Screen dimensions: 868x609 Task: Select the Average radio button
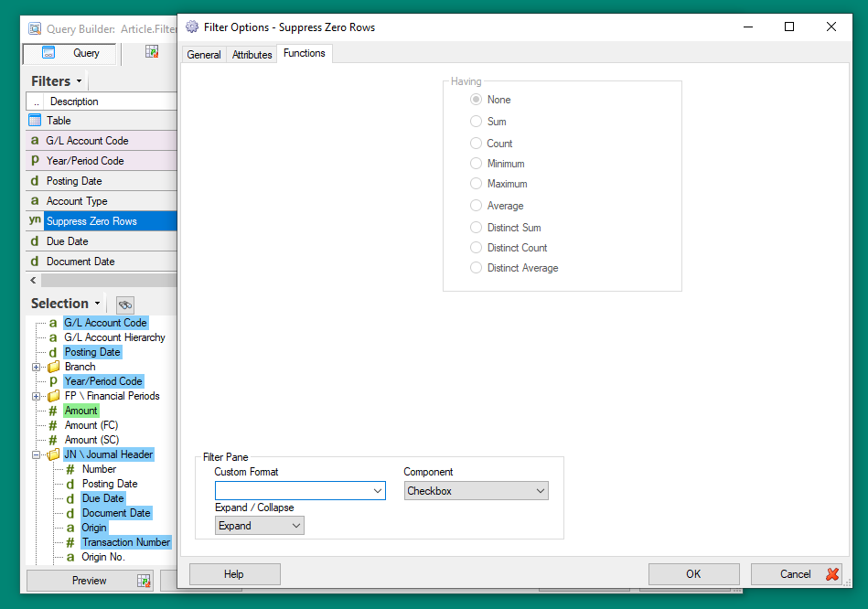pyautogui.click(x=476, y=206)
